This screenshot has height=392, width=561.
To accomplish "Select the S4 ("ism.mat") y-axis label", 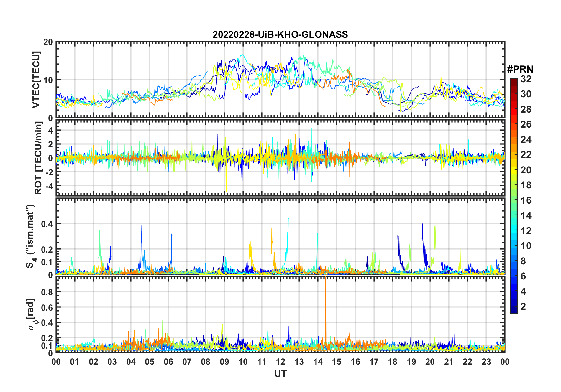I will pyautogui.click(x=30, y=236).
